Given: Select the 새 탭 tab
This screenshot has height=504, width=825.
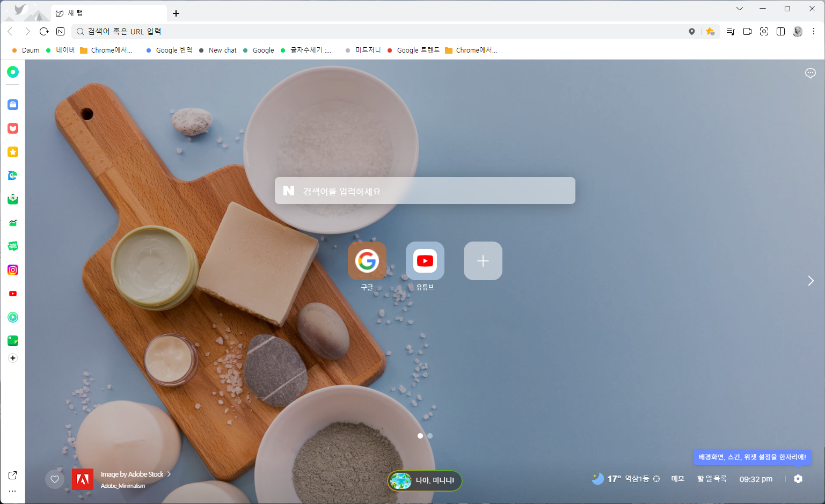Looking at the screenshot, I should click(108, 13).
